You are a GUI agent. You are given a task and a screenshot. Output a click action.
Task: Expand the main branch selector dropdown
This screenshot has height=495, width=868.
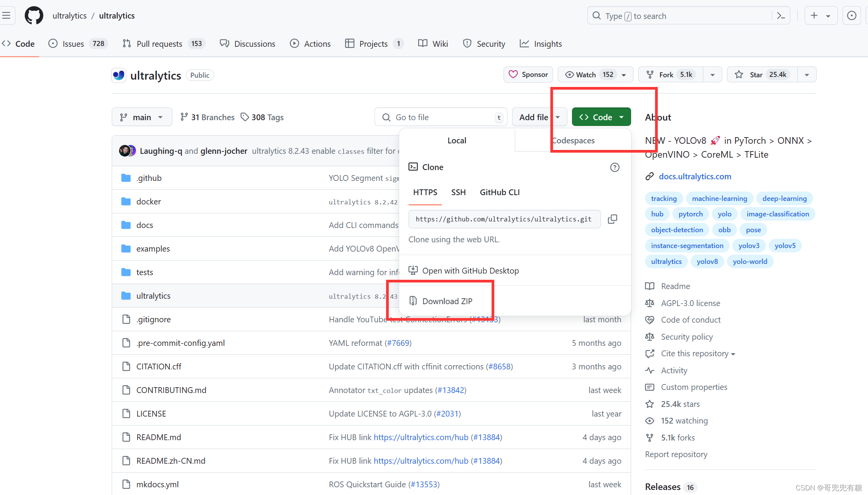pos(141,117)
